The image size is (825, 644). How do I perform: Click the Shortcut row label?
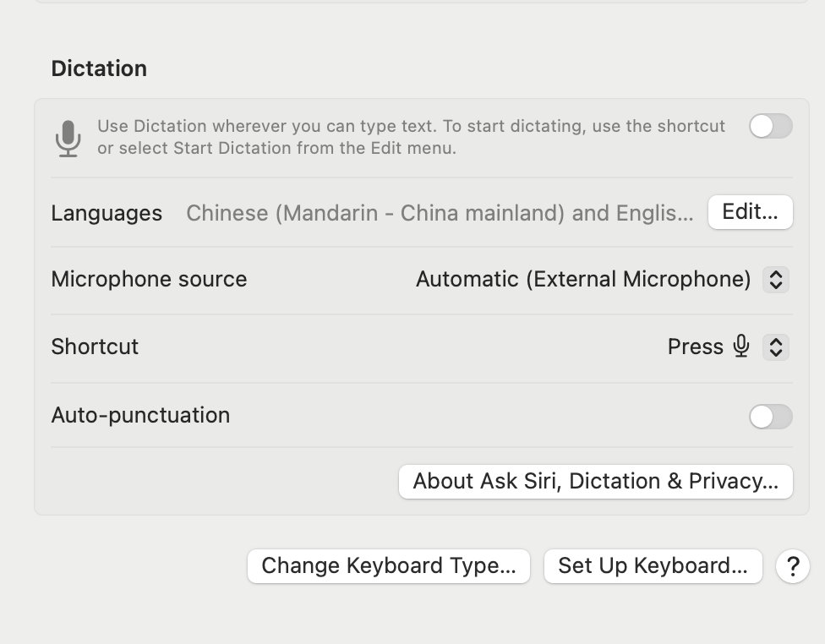(x=95, y=347)
